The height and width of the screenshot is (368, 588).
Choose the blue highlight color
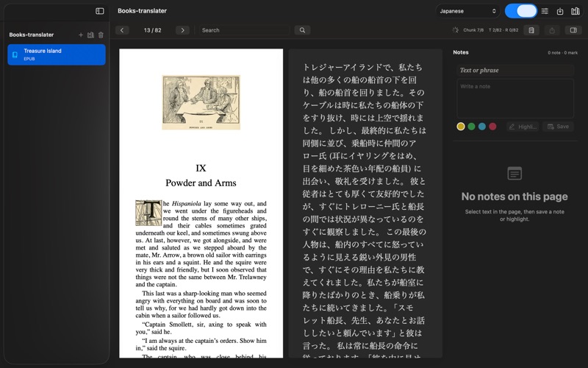482,127
